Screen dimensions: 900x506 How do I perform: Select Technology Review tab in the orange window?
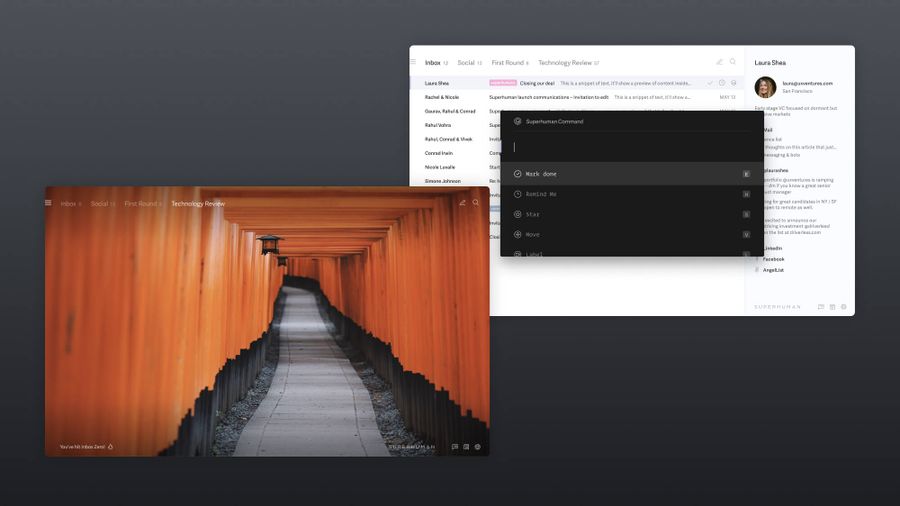pyautogui.click(x=198, y=204)
